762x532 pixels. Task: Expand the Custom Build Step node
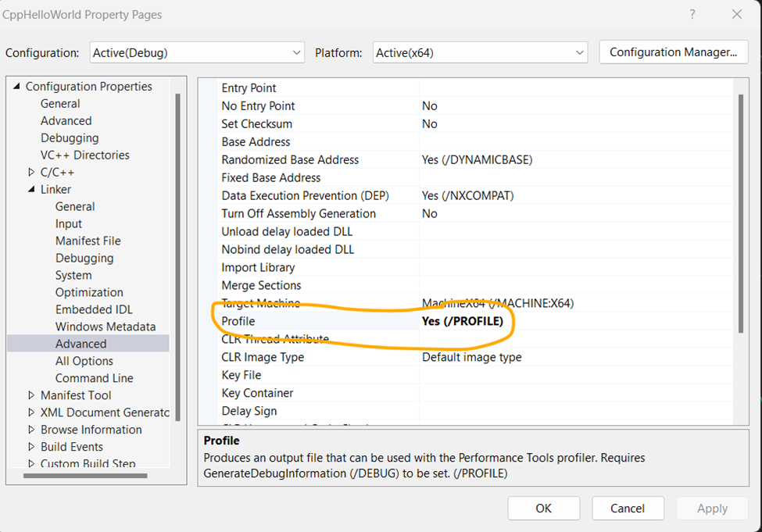click(x=33, y=462)
